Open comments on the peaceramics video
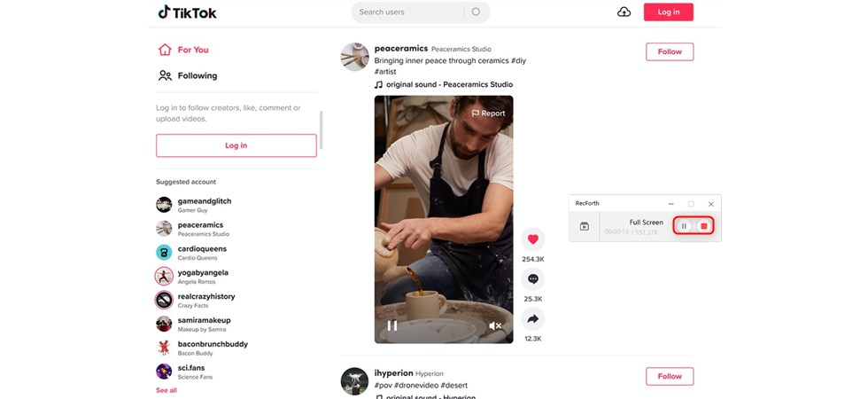The height and width of the screenshot is (399, 868). point(533,279)
